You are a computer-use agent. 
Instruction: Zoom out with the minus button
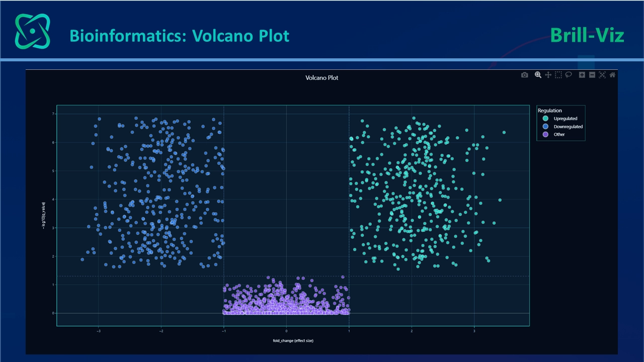(592, 75)
